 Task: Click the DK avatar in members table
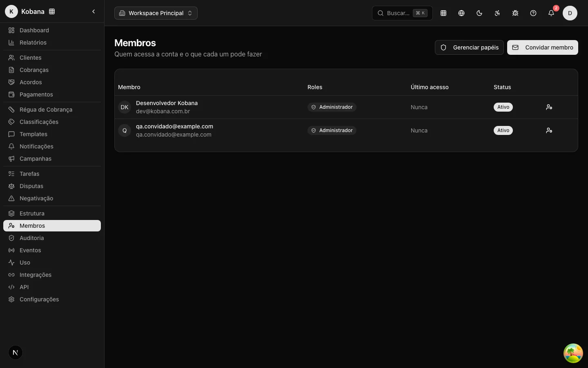pyautogui.click(x=125, y=107)
